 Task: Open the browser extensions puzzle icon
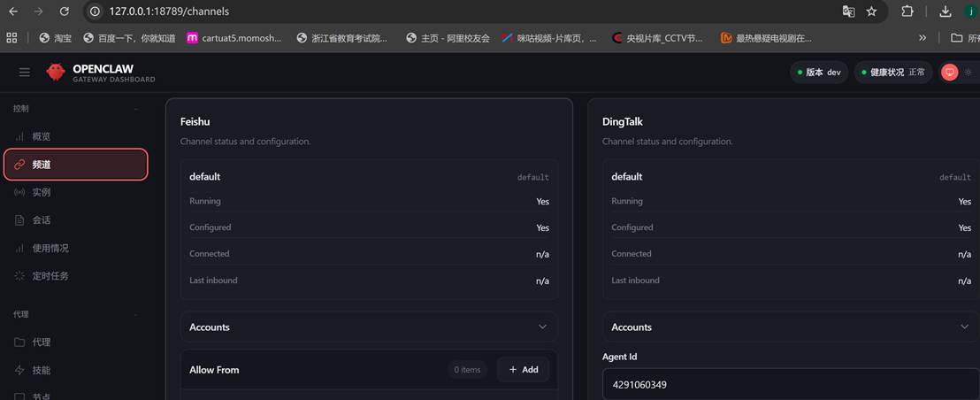coord(907,12)
